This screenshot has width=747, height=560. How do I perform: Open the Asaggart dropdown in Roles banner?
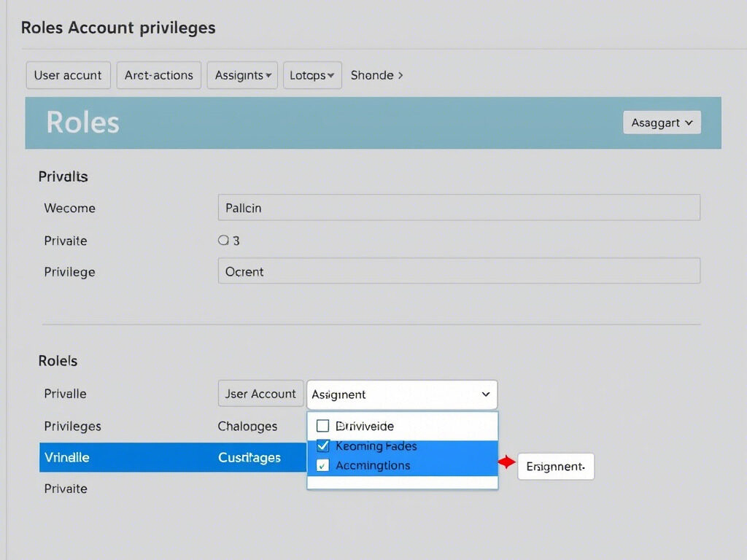(662, 122)
